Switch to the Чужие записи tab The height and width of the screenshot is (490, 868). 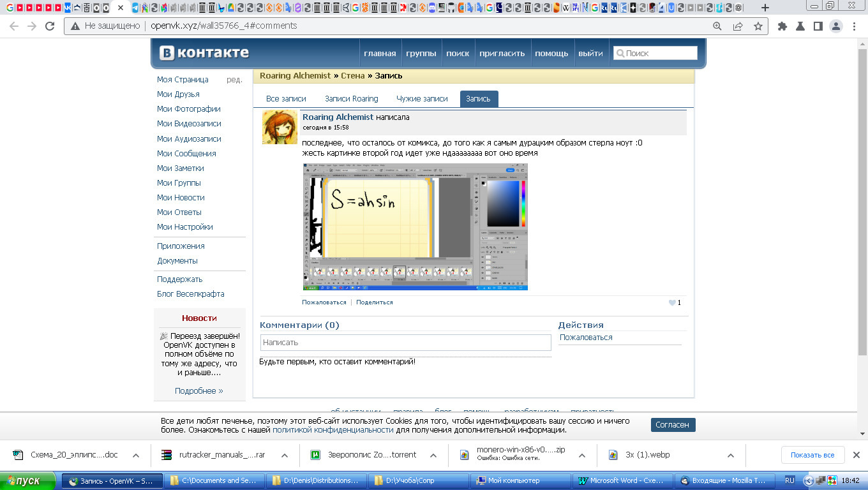[x=422, y=99]
